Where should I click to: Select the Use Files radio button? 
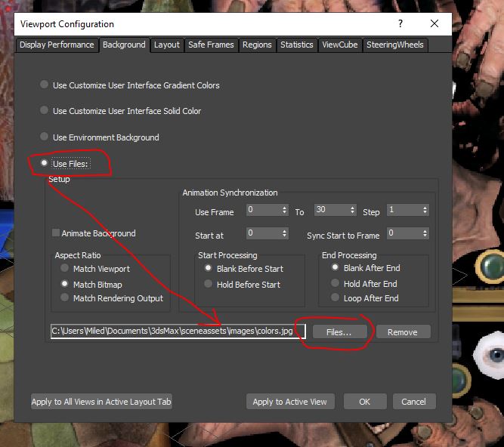coord(45,163)
